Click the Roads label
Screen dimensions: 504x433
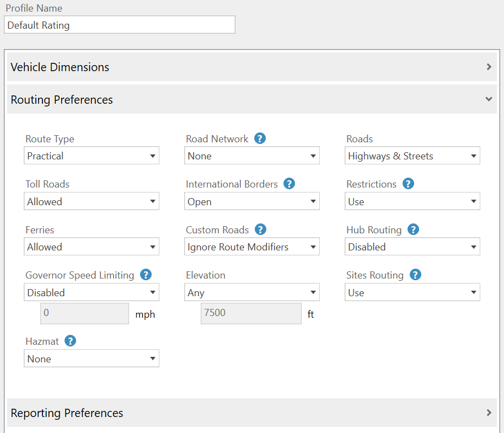[360, 139]
